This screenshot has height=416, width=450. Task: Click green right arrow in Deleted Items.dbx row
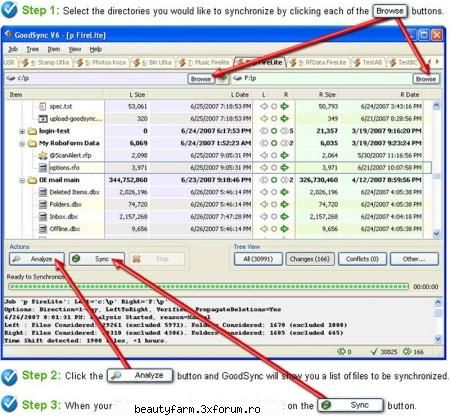(x=284, y=192)
